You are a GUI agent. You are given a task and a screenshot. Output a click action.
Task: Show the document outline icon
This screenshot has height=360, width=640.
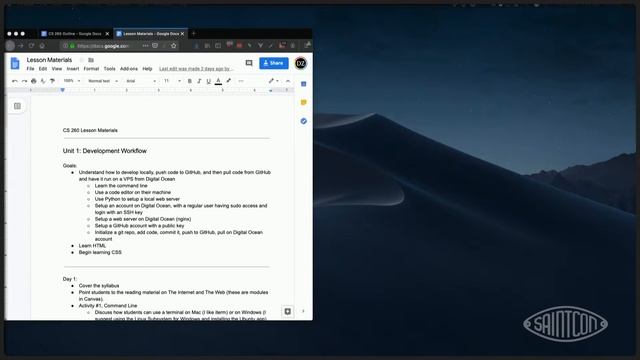[x=17, y=106]
